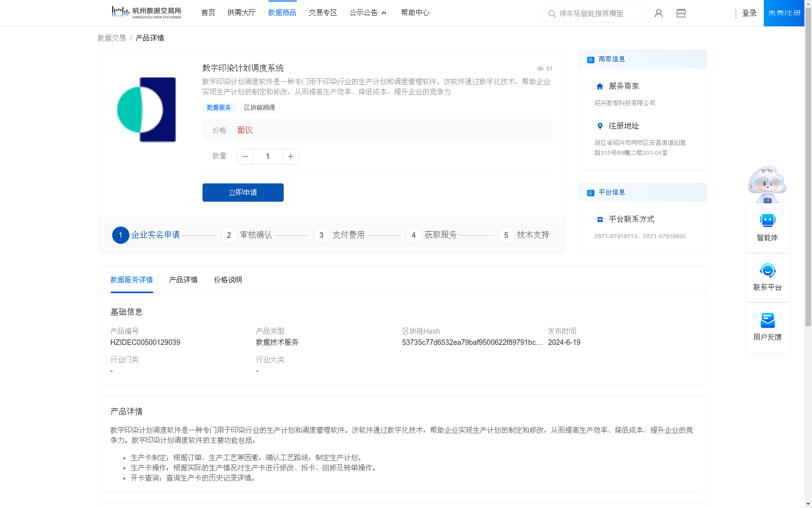Select step 4 获取服务
Image resolution: width=812 pixels, height=508 pixels.
pos(431,235)
